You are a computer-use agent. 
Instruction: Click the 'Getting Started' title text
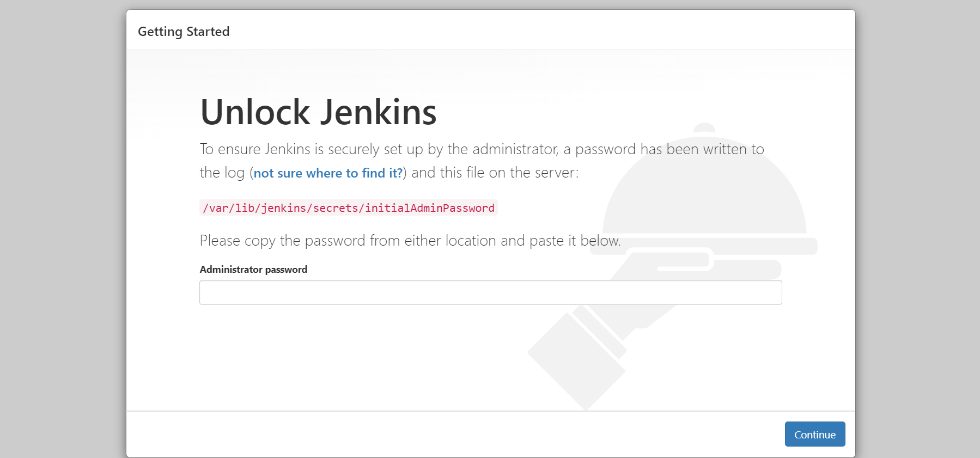point(184,32)
